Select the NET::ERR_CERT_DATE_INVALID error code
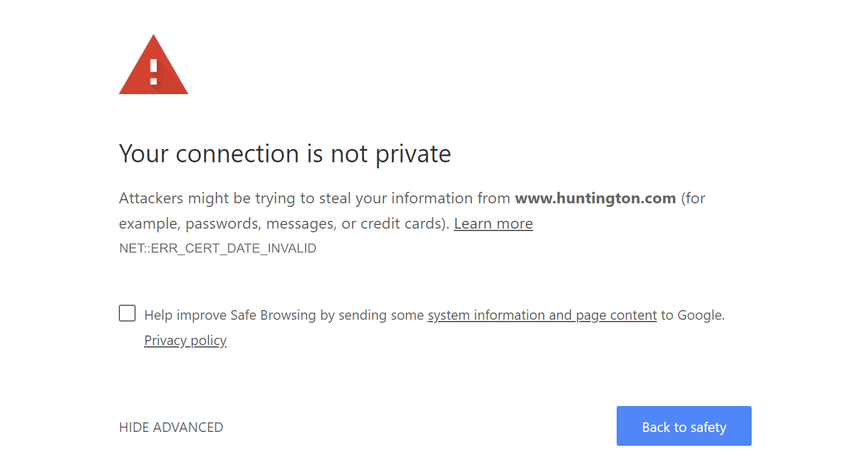The width and height of the screenshot is (868, 473). click(x=217, y=248)
